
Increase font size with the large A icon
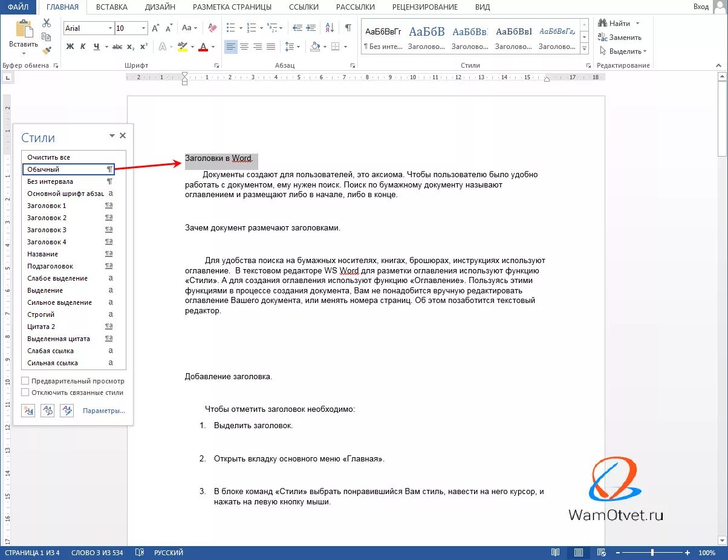(155, 28)
